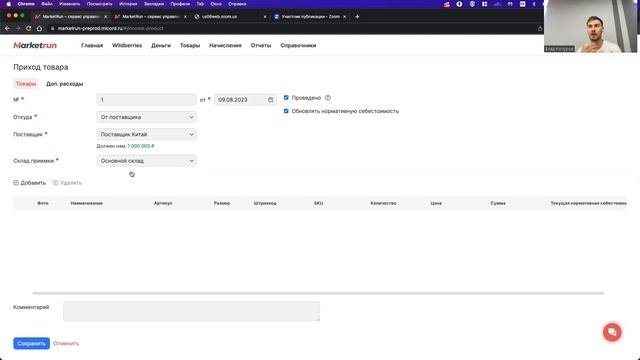Close the second MarketRun tab
Viewport: 640px width, 360px height.
185,17
